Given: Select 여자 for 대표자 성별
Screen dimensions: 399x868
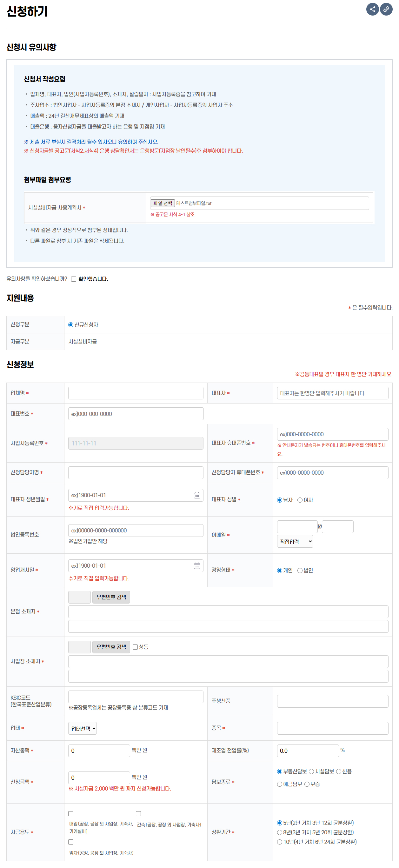Looking at the screenshot, I should coord(300,500).
